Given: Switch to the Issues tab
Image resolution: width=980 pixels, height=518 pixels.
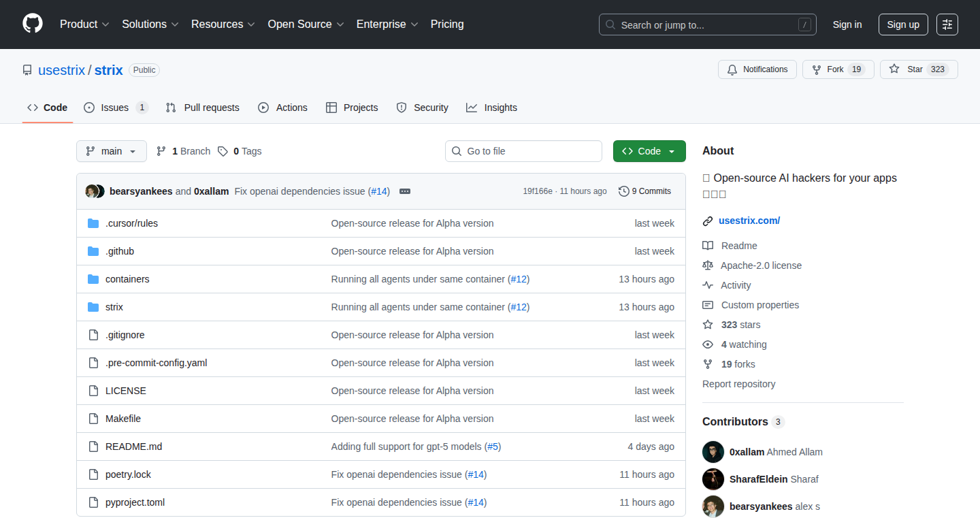Looking at the screenshot, I should [x=116, y=108].
